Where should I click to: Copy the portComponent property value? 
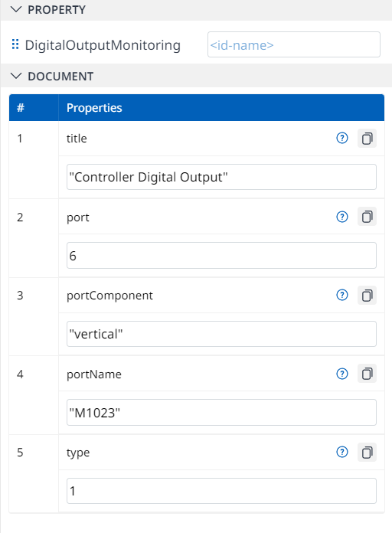pyautogui.click(x=367, y=296)
